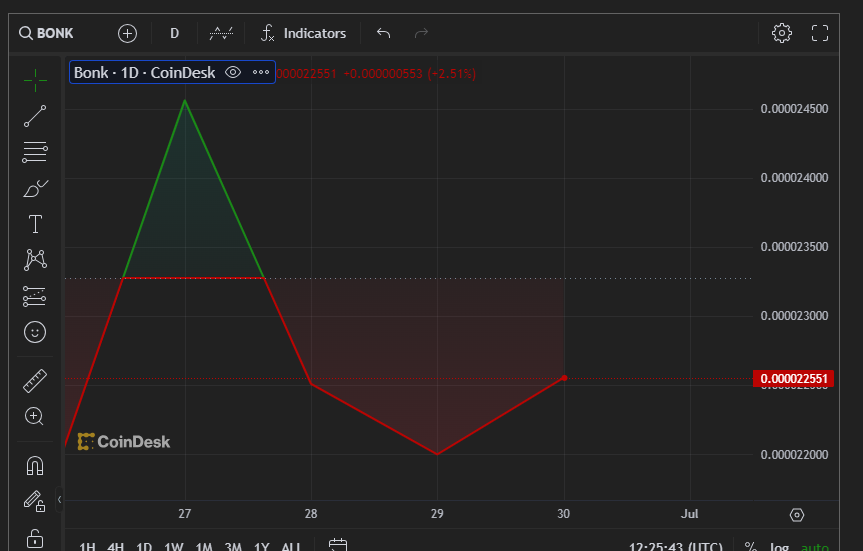Select the brush drawing tool
Viewport: 863px width, 551px height.
tap(35, 188)
